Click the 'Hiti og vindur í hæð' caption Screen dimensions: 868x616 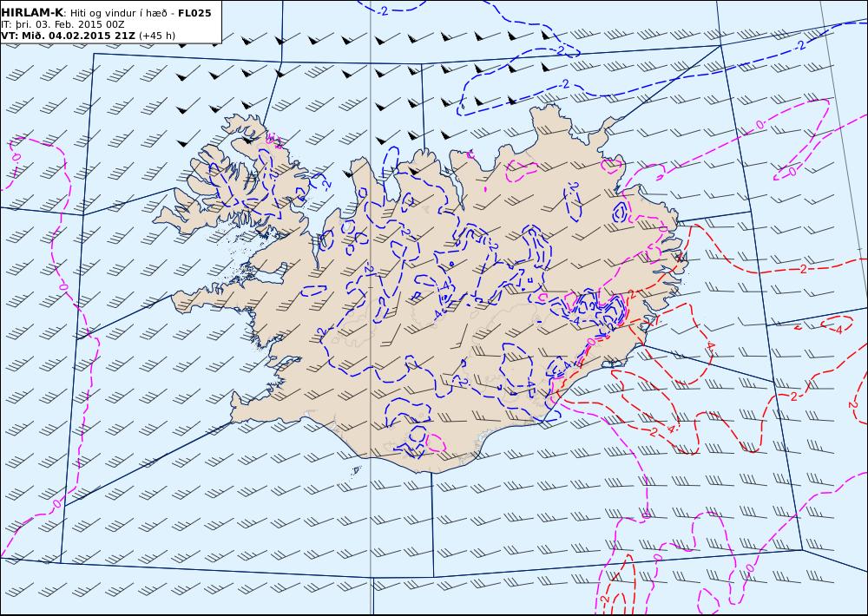[x=119, y=13]
